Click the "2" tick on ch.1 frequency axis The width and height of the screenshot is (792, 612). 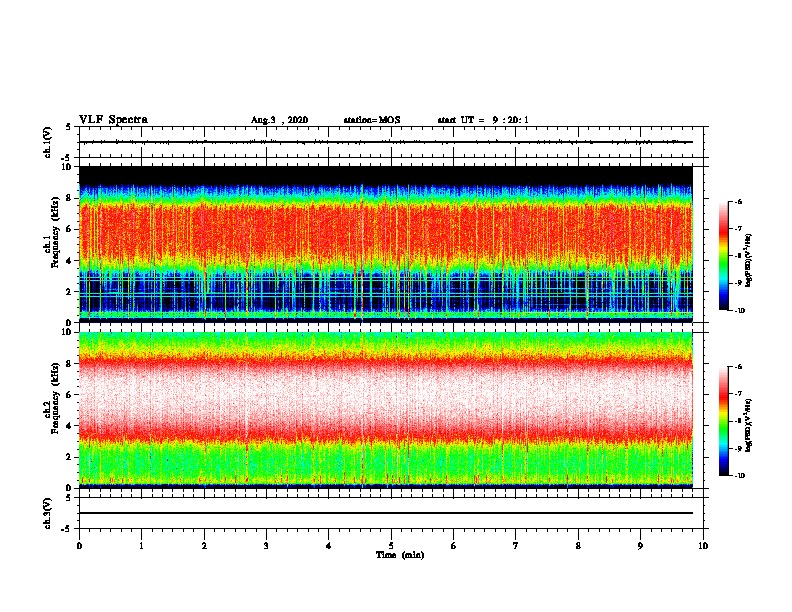[x=70, y=291]
